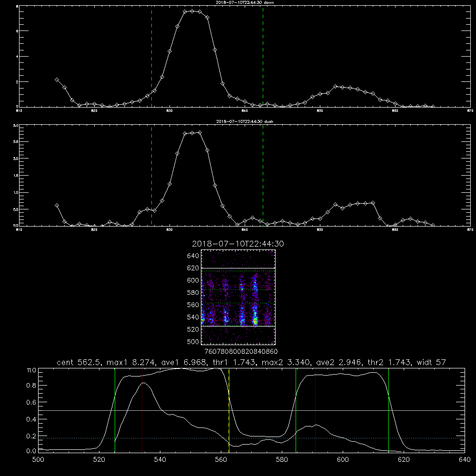Click the 'thr2 1.743' value
476x476 pixels.
[389, 362]
